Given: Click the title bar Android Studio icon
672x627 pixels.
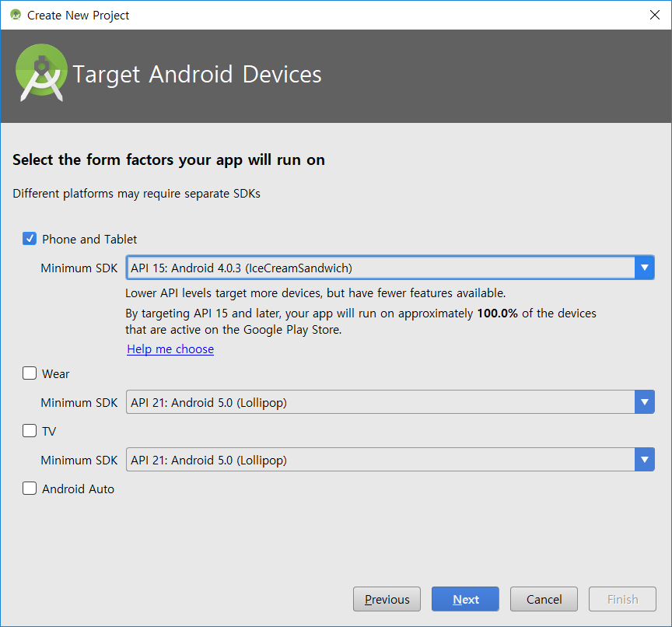Looking at the screenshot, I should pyautogui.click(x=16, y=15).
